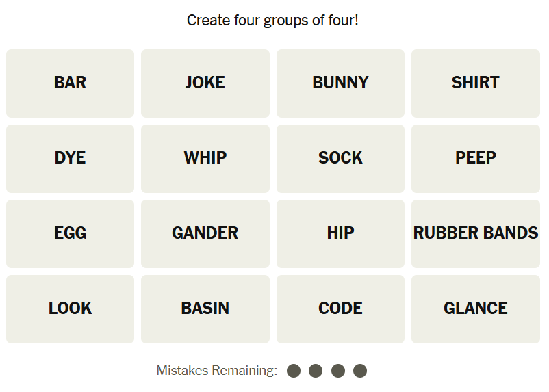Screen dimensions: 549x392
Task: Tap the WHIP tile
Action: [x=205, y=158]
